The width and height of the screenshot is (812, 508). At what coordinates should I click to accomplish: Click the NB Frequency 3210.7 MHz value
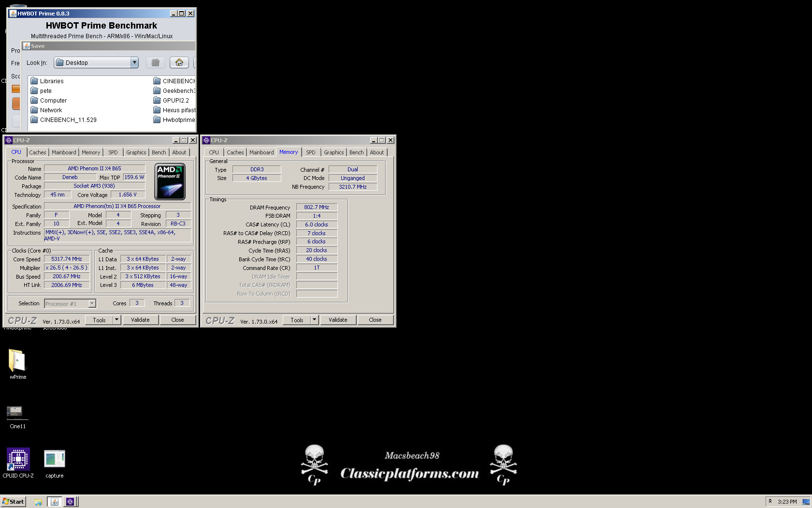click(353, 187)
